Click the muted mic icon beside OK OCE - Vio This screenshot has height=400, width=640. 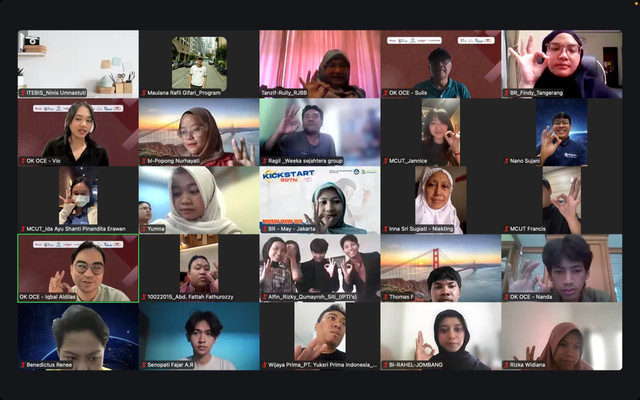click(x=23, y=161)
